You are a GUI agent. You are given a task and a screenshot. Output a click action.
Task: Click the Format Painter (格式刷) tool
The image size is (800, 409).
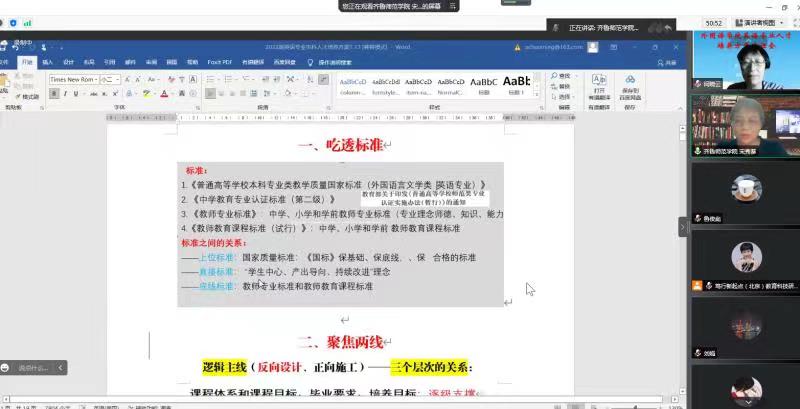[26, 97]
